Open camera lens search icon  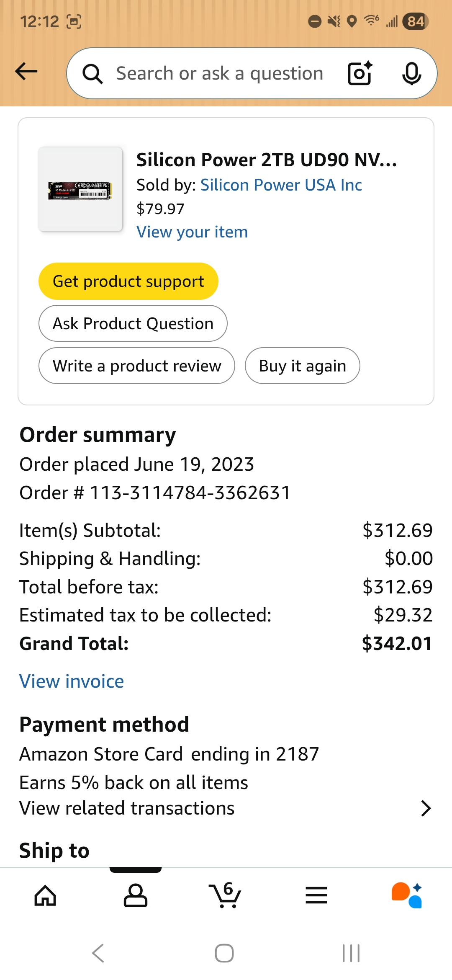pos(360,74)
